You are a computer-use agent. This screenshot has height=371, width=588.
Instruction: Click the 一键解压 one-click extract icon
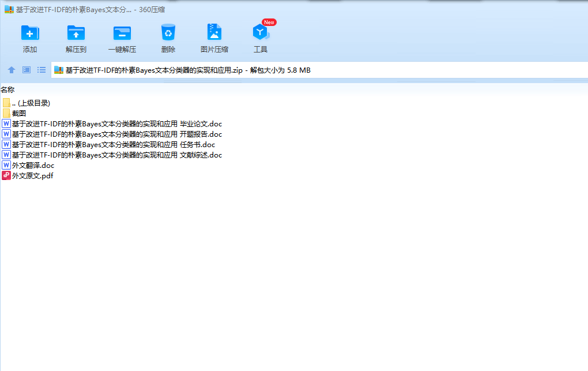(122, 33)
